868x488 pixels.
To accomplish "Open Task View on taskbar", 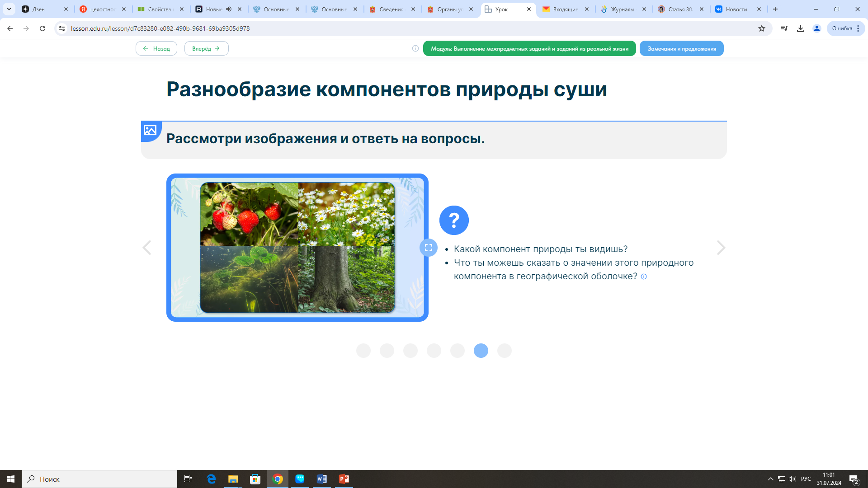I will coord(188,479).
